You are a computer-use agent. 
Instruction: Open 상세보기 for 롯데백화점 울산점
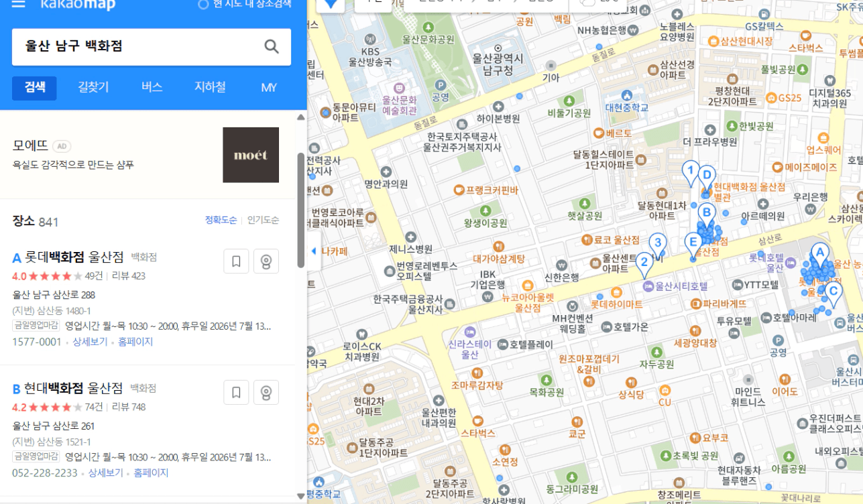pos(90,342)
